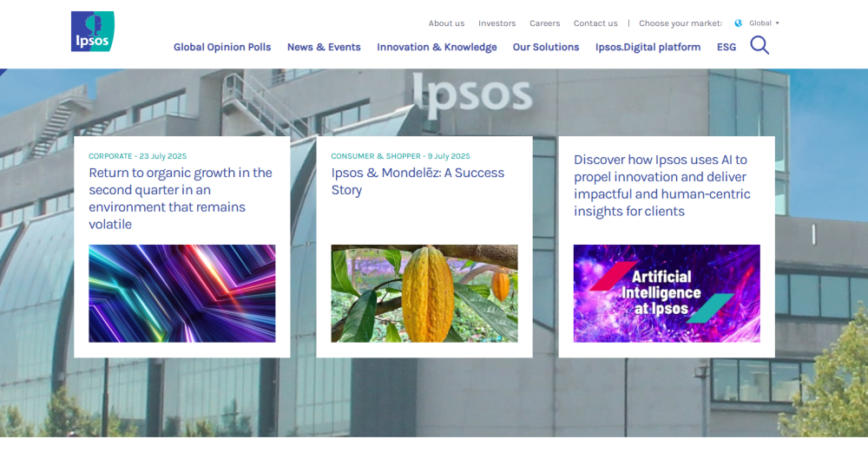Image resolution: width=868 pixels, height=465 pixels.
Task: Click the Ipsos logo in header
Action: point(93,31)
